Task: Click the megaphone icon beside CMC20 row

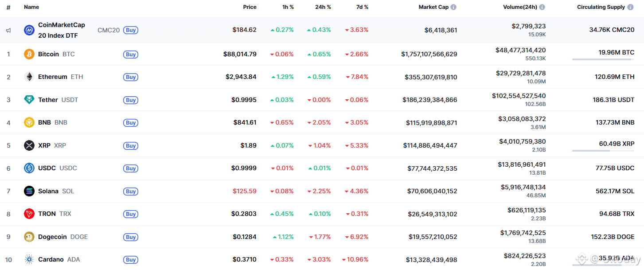Action: pos(8,30)
